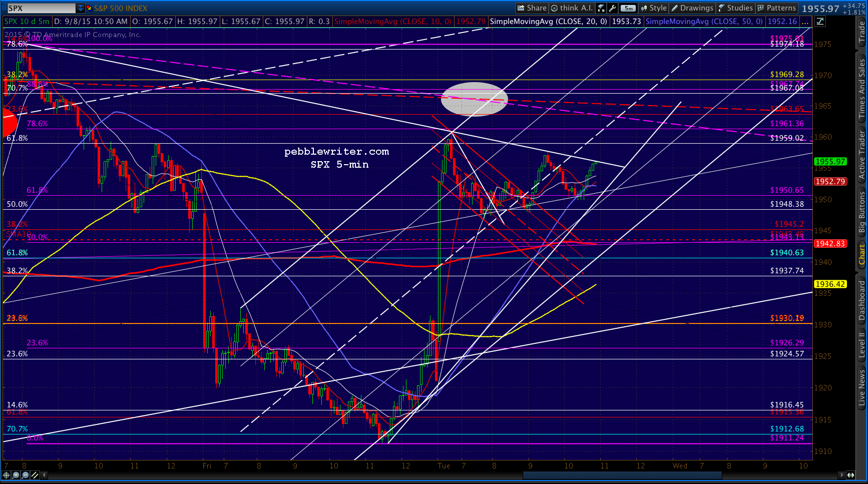
Task: Click the drawing tool slash icon
Action: 35,475
